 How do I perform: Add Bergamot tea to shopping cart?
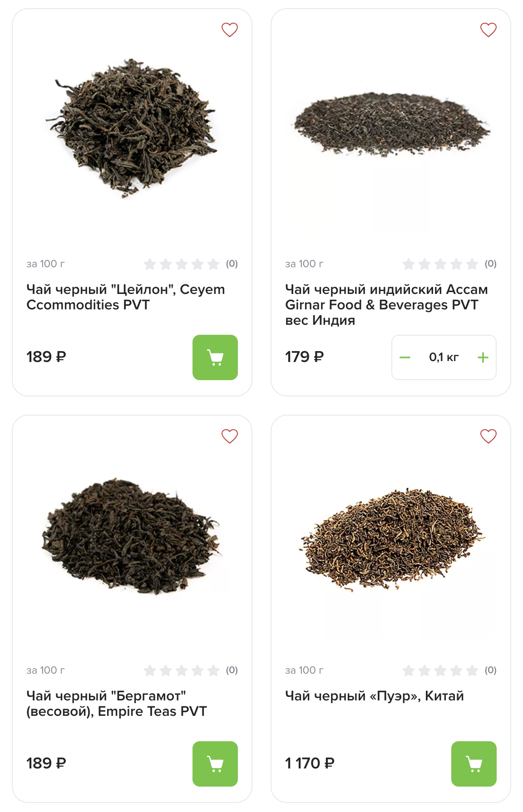point(215,764)
